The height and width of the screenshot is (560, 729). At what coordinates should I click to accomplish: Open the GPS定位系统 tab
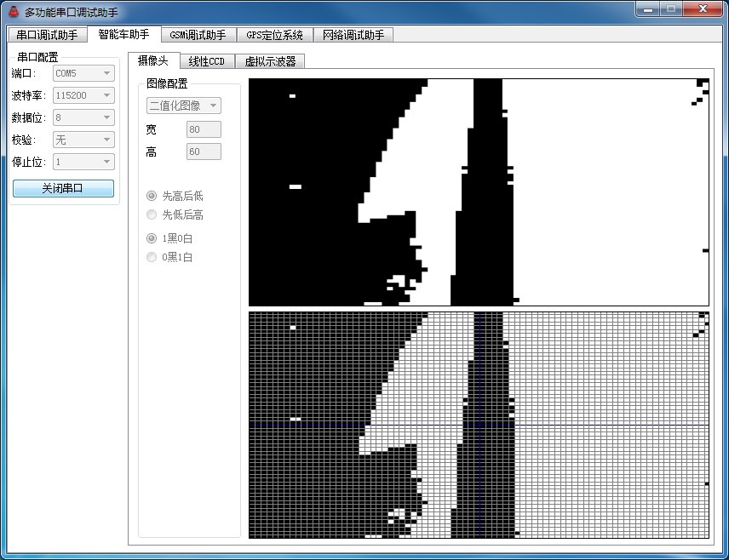(275, 35)
